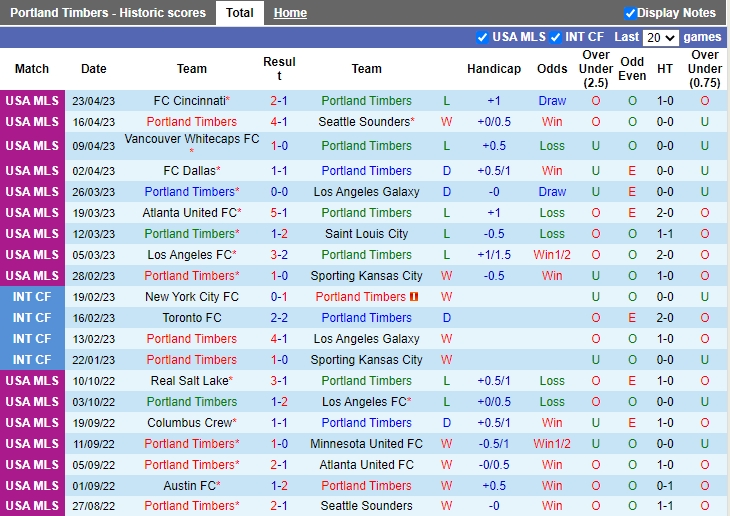The width and height of the screenshot is (730, 516).
Task: Switch to the Home tab
Action: click(x=290, y=13)
